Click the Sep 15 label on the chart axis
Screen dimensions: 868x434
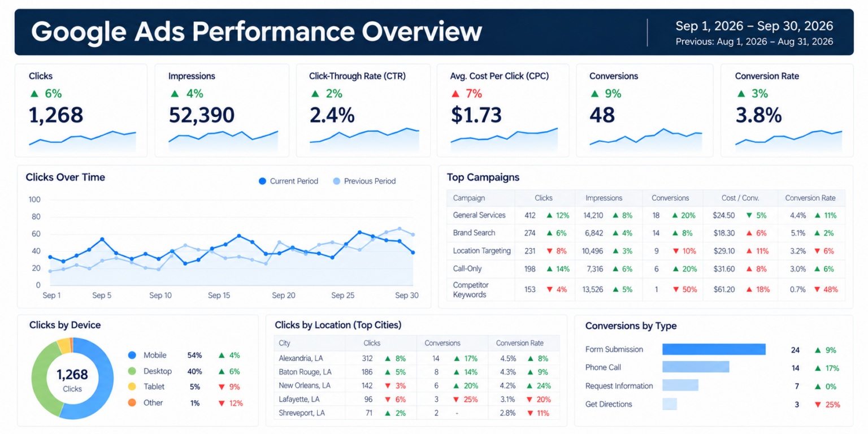tap(219, 296)
